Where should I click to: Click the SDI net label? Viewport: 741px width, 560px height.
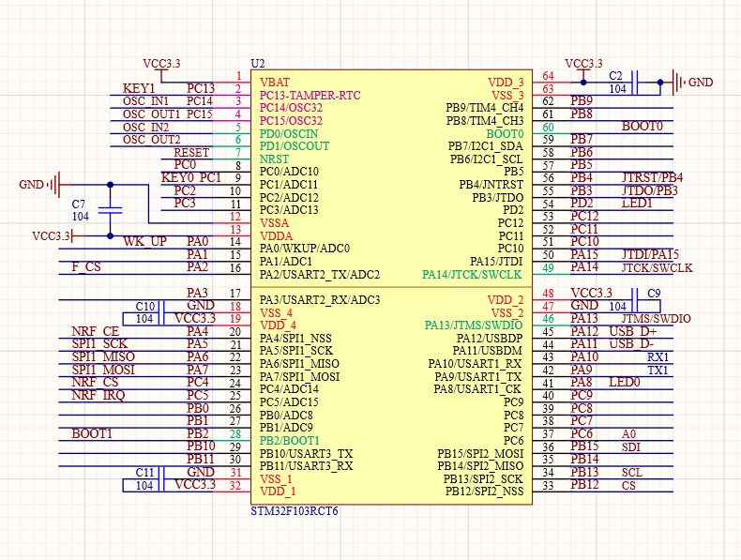click(x=631, y=446)
